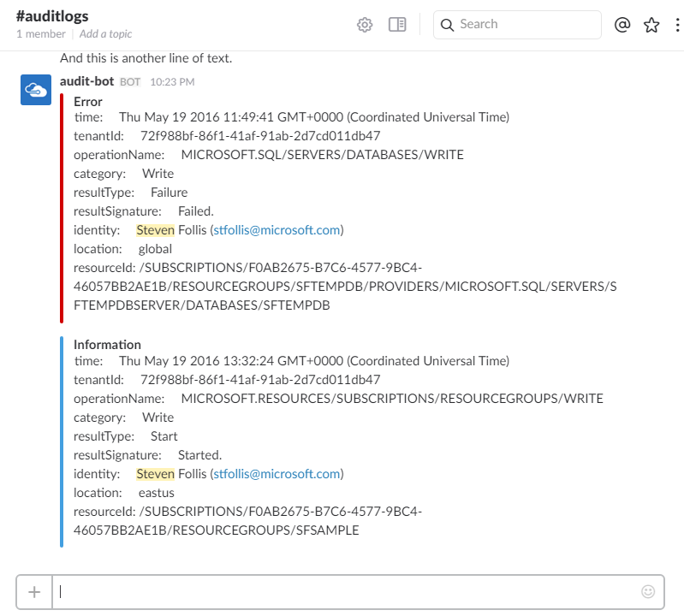
Task: Click the 'Failure' resultType value
Action: 170,192
